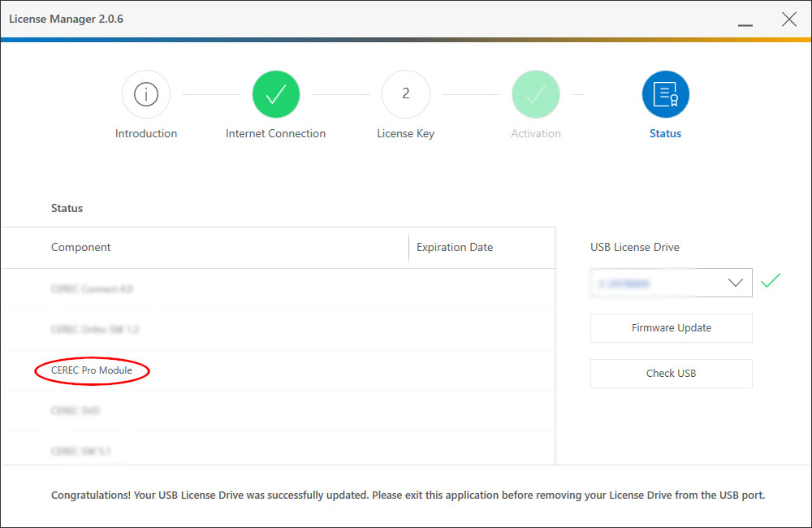Image resolution: width=812 pixels, height=528 pixels.
Task: Click the 'License Manager 2.0.6' window title
Action: click(x=67, y=19)
